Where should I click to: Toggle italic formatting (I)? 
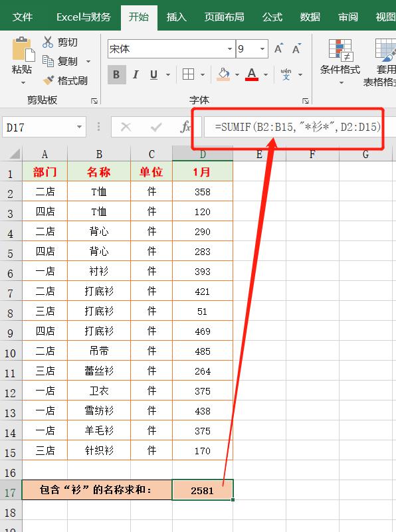(x=136, y=74)
